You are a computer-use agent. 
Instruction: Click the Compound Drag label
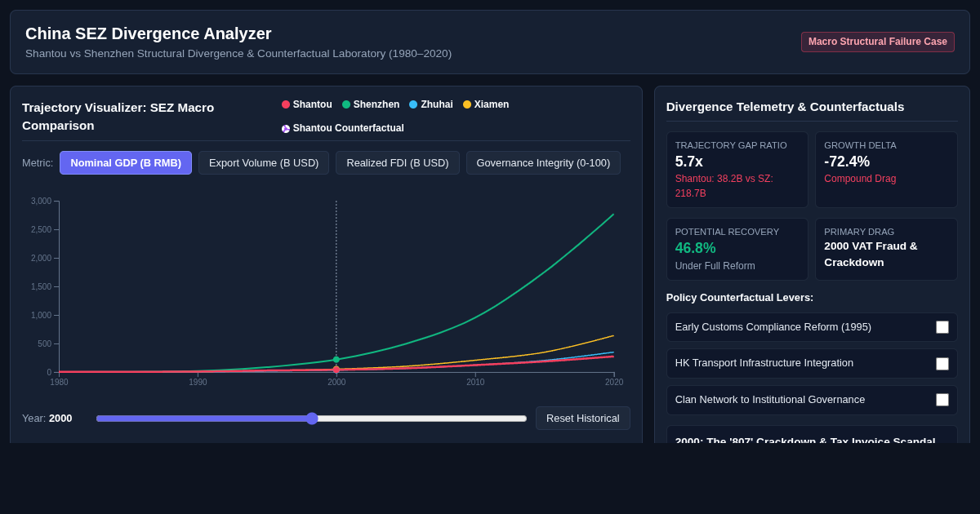point(860,179)
